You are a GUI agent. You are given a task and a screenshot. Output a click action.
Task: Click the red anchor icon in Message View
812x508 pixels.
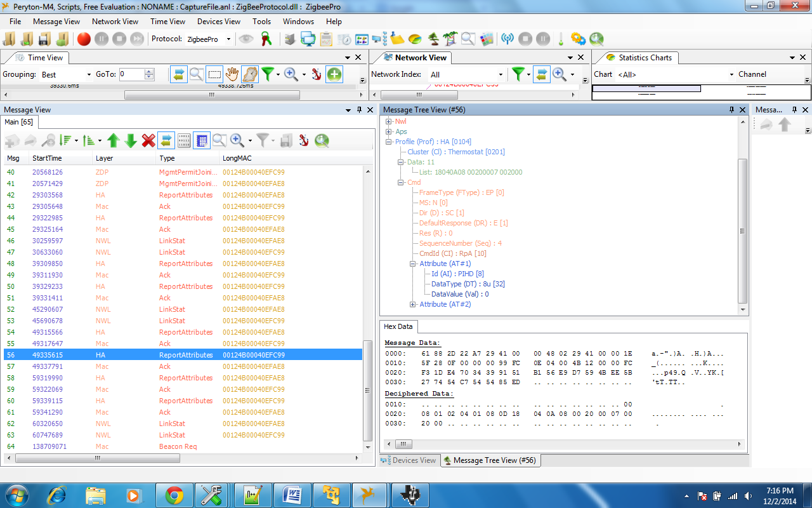pyautogui.click(x=304, y=140)
